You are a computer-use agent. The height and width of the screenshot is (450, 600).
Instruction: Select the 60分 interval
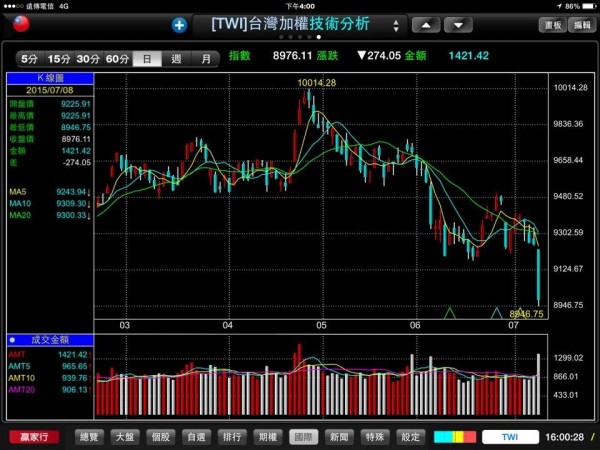[x=117, y=59]
